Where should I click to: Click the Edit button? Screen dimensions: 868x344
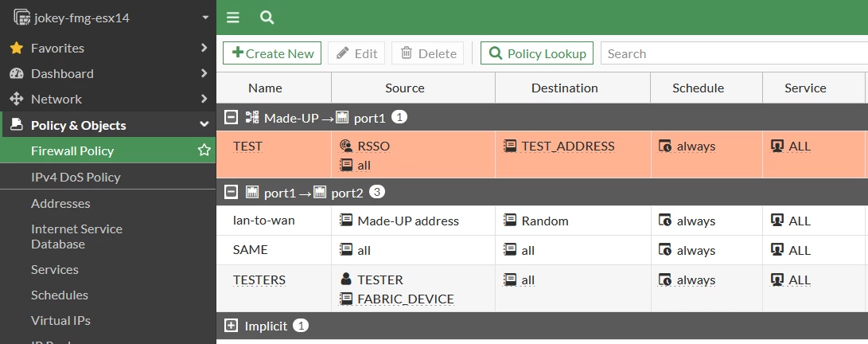coord(357,53)
